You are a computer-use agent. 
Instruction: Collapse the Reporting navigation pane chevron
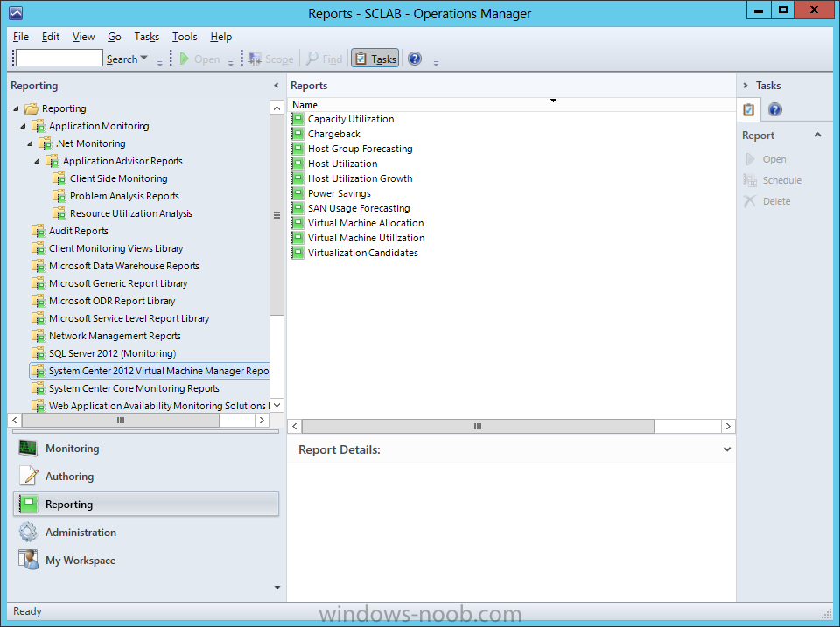point(276,85)
